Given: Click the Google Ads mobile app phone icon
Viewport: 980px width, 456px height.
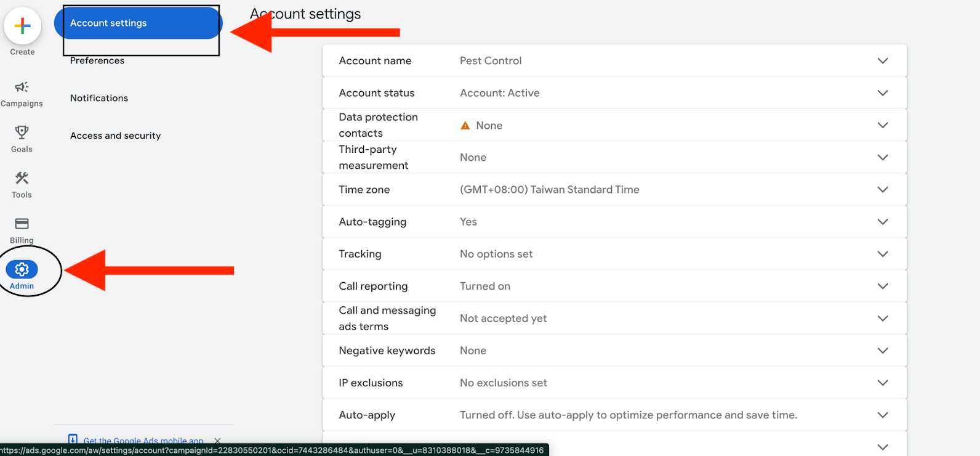Looking at the screenshot, I should point(73,439).
